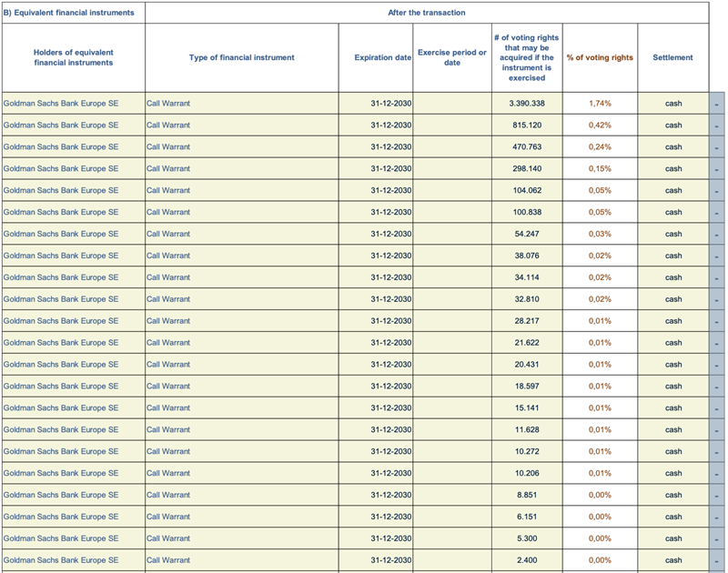The width and height of the screenshot is (728, 573).
Task: Delete the 298.140 voting rights row
Action: 717,169
